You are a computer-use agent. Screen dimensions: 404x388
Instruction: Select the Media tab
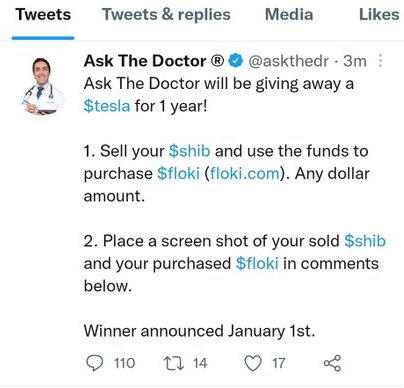pyautogui.click(x=289, y=15)
